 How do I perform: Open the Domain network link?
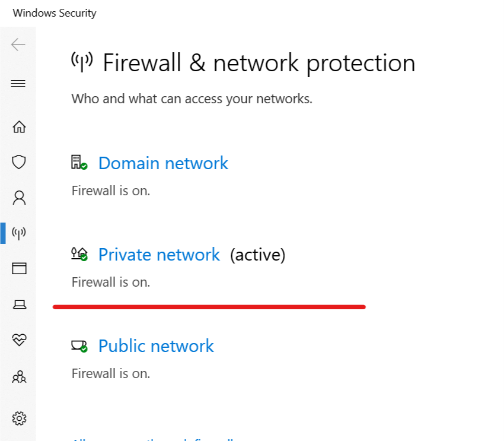point(163,163)
